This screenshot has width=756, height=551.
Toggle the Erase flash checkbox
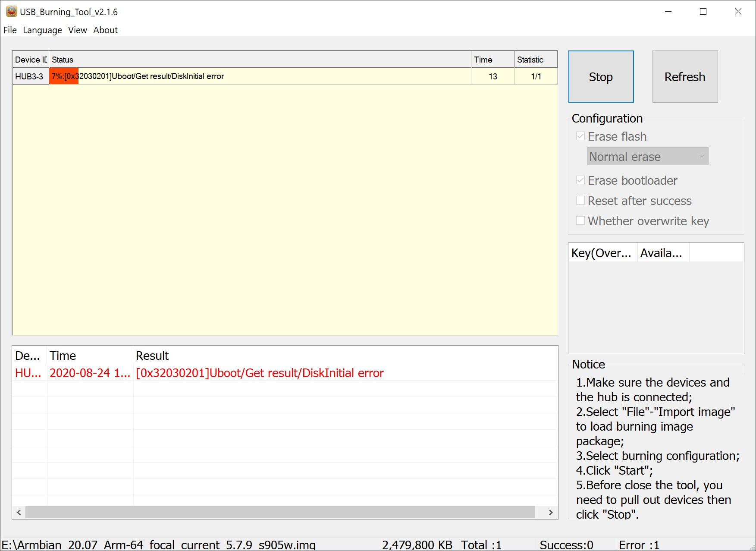tap(580, 136)
